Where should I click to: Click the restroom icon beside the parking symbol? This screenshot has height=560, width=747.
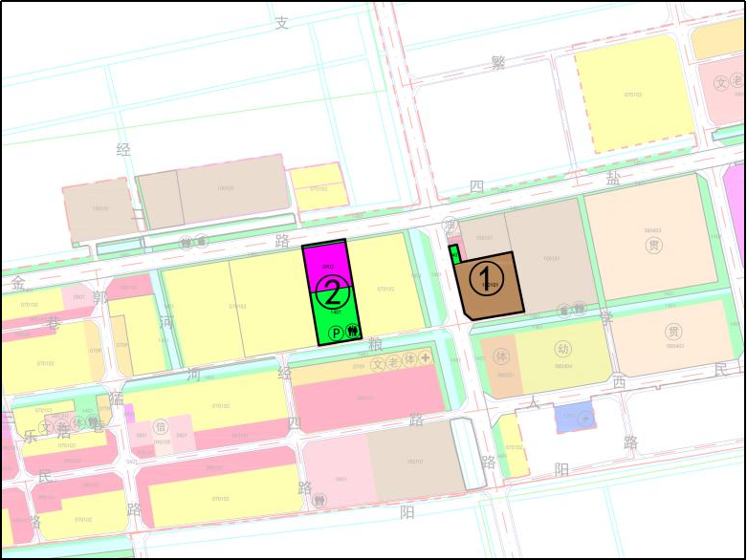click(353, 333)
